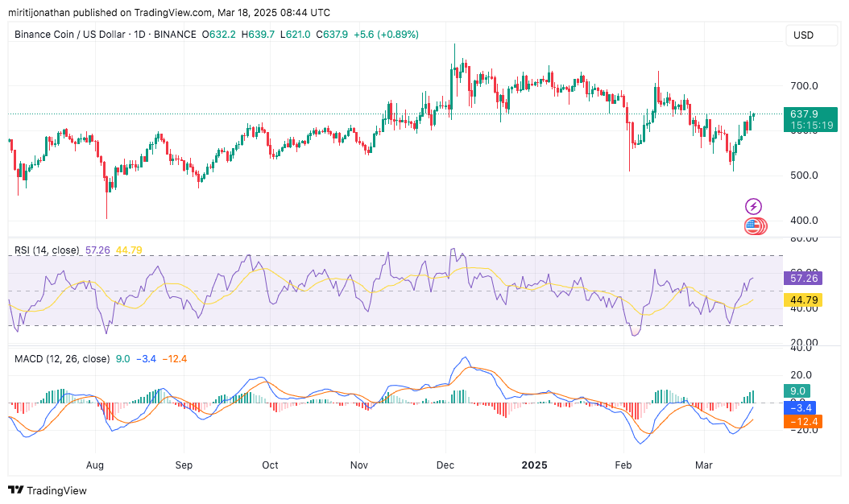
Task: Click the 57.26 value in RSI legend
Action: coord(97,250)
